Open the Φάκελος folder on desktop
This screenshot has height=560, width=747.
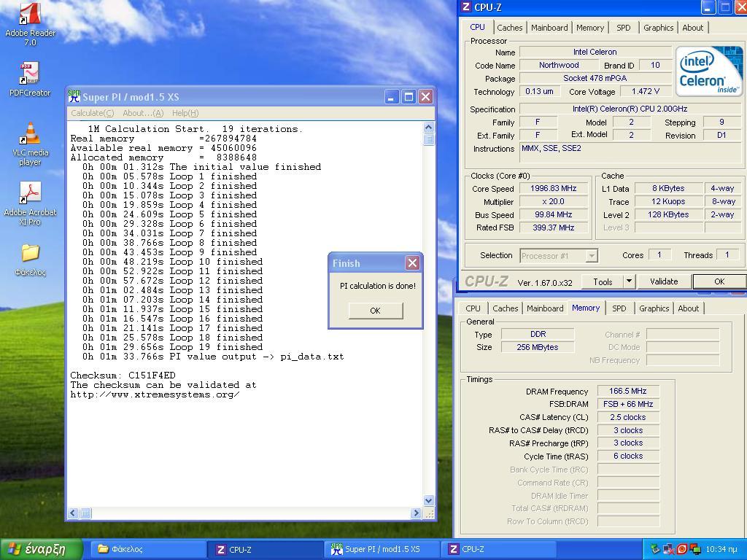tap(30, 260)
